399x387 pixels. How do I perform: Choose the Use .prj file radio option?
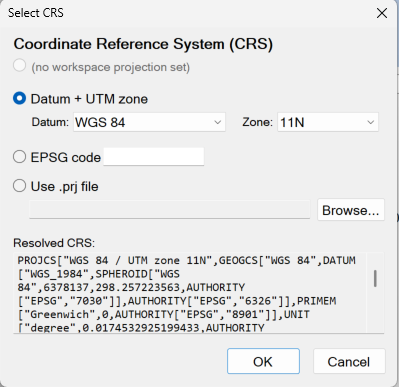click(x=19, y=186)
